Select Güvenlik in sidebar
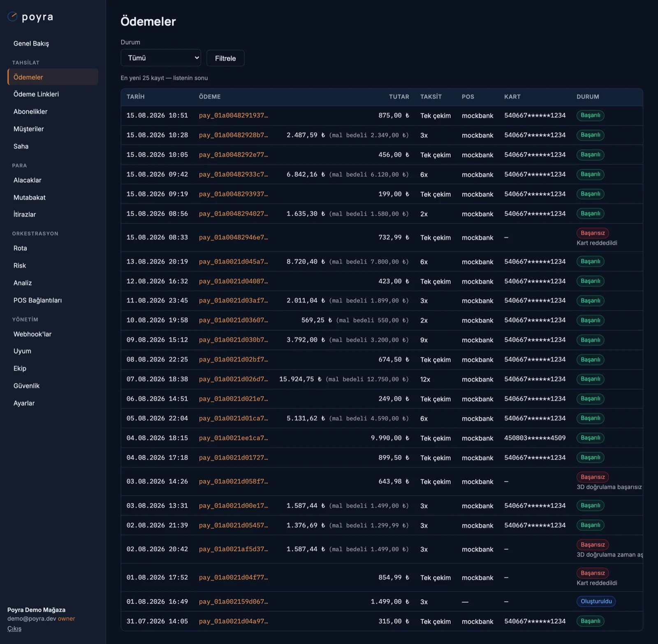The height and width of the screenshot is (644, 658). [x=27, y=386]
